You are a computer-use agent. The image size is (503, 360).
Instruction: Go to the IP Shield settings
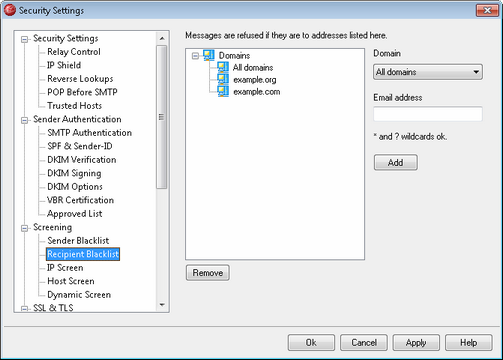tap(64, 65)
